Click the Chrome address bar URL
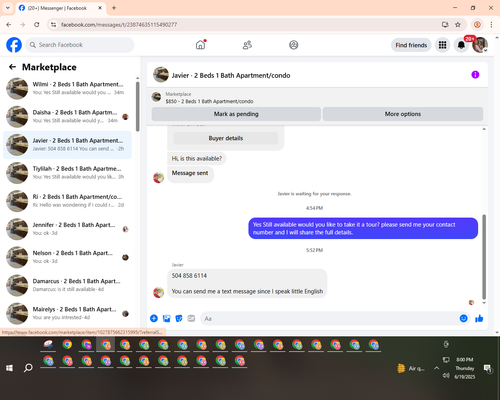Screen dimensions: 500x400 pyautogui.click(x=119, y=25)
